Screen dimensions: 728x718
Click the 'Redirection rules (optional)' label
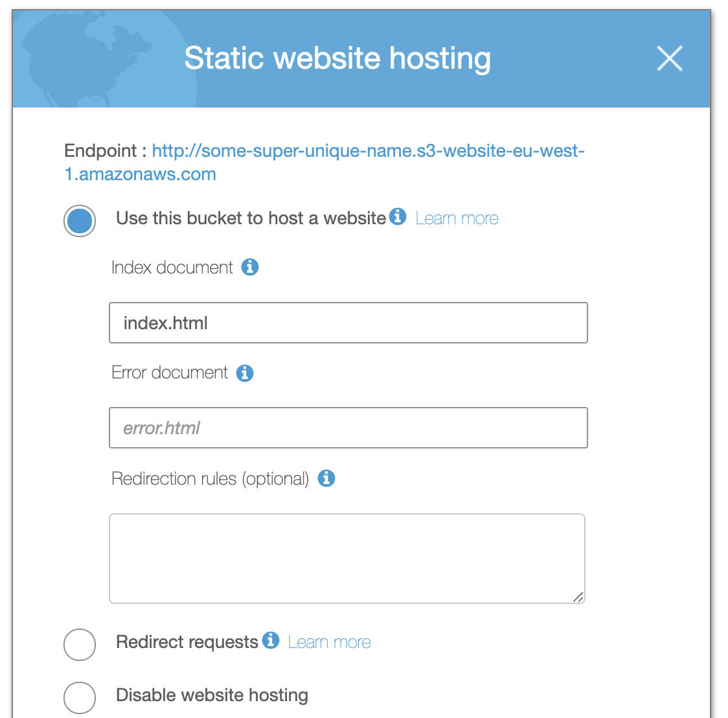(x=210, y=479)
